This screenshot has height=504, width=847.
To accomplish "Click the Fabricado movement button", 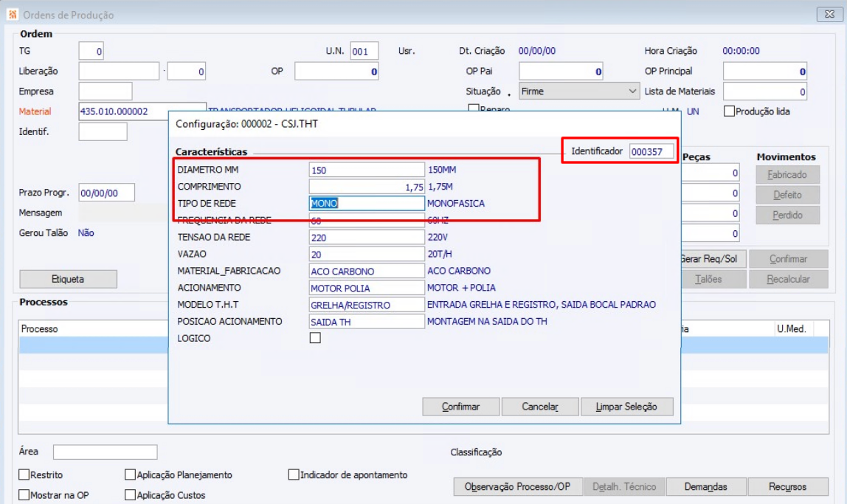I will click(787, 174).
